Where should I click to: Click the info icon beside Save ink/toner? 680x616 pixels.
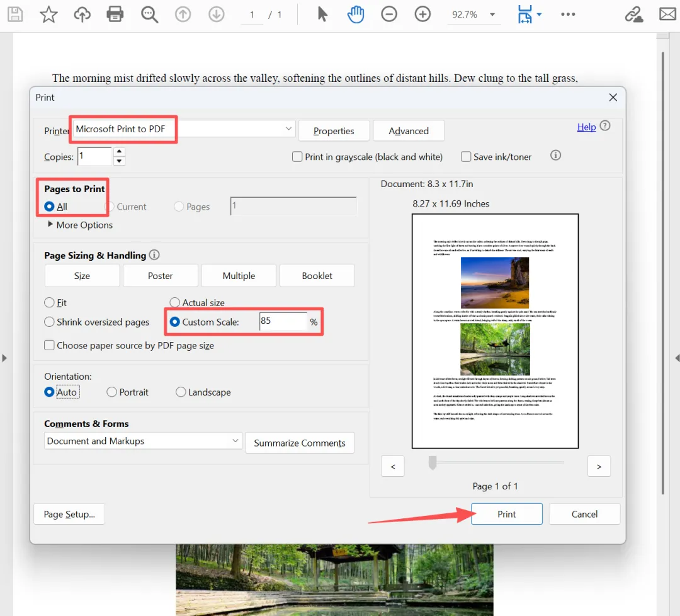[x=555, y=156]
